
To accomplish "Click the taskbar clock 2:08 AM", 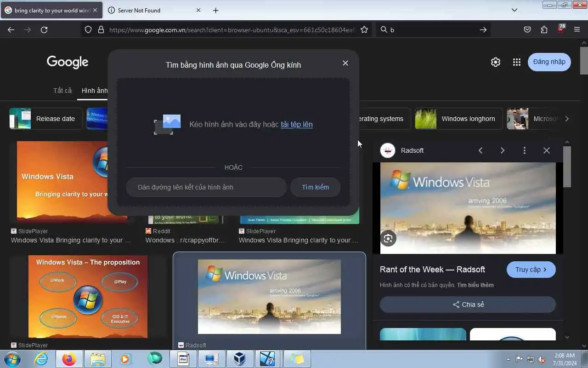I will click(x=565, y=359).
